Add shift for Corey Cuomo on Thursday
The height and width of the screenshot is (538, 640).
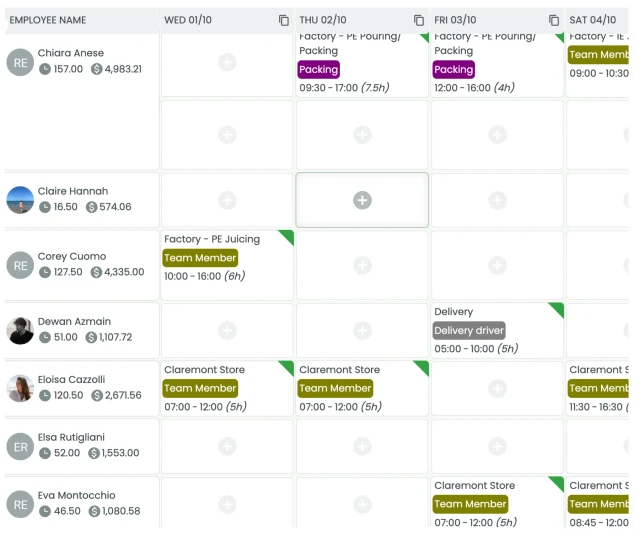click(x=362, y=265)
